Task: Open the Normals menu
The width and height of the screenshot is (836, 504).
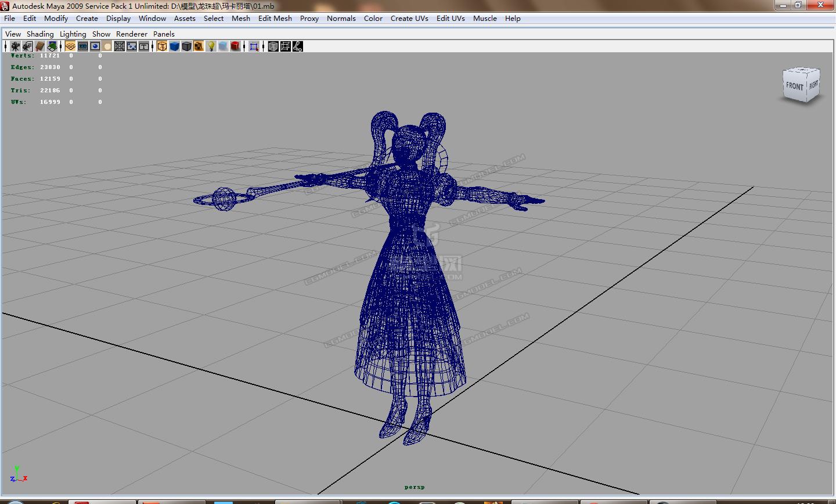Action: click(341, 19)
